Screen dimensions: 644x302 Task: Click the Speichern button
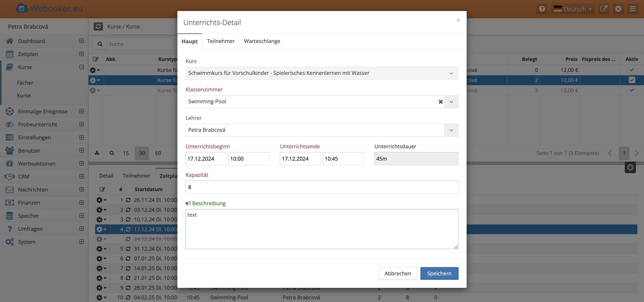(x=439, y=274)
